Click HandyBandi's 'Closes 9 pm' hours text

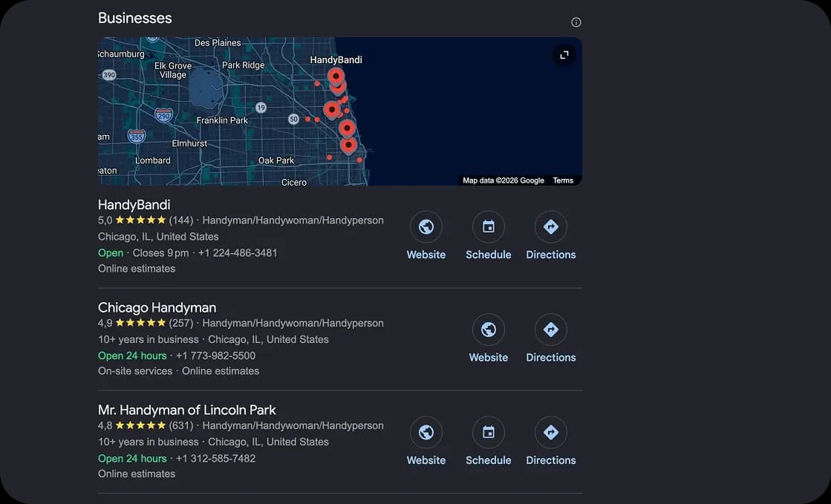tap(160, 253)
